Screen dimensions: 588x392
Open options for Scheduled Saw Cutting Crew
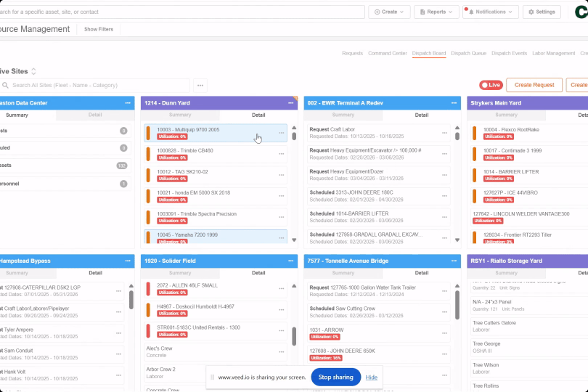coord(444,312)
